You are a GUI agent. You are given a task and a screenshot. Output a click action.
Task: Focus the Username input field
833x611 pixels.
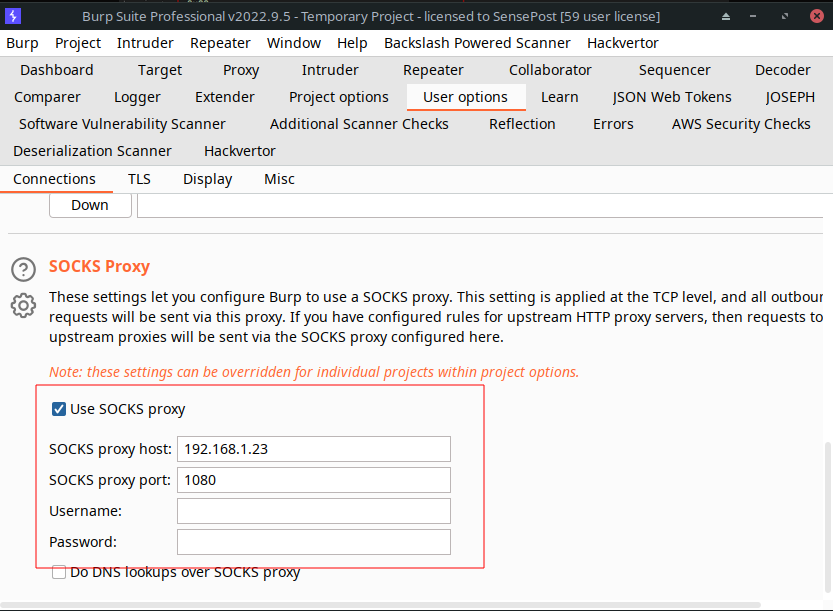313,511
